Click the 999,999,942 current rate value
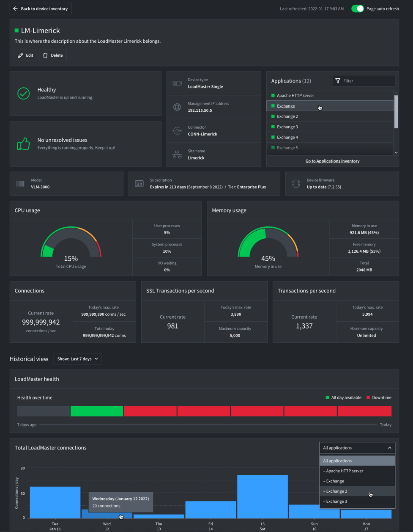The height and width of the screenshot is (532, 413). coord(41,322)
